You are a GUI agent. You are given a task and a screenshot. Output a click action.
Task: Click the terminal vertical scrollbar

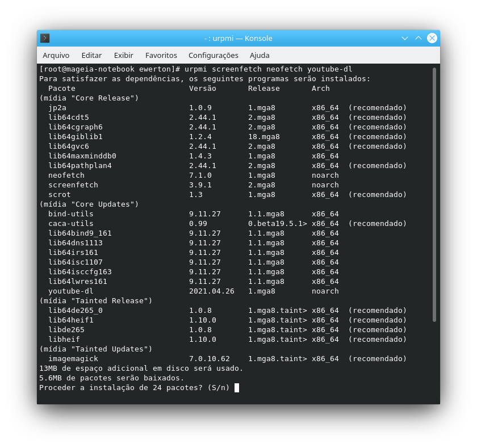pyautogui.click(x=434, y=195)
